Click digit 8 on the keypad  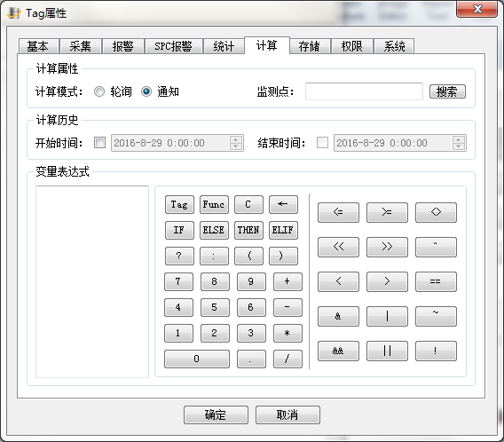click(215, 281)
